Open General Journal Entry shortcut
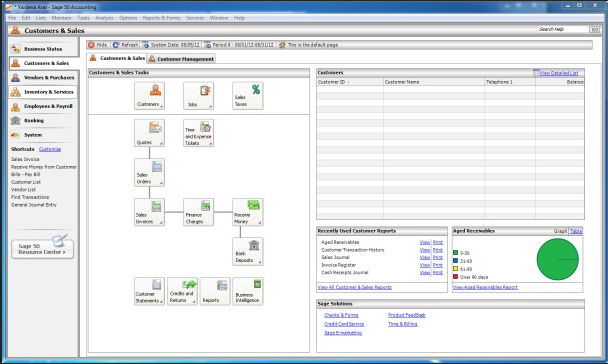The width and height of the screenshot is (608, 364). [34, 205]
